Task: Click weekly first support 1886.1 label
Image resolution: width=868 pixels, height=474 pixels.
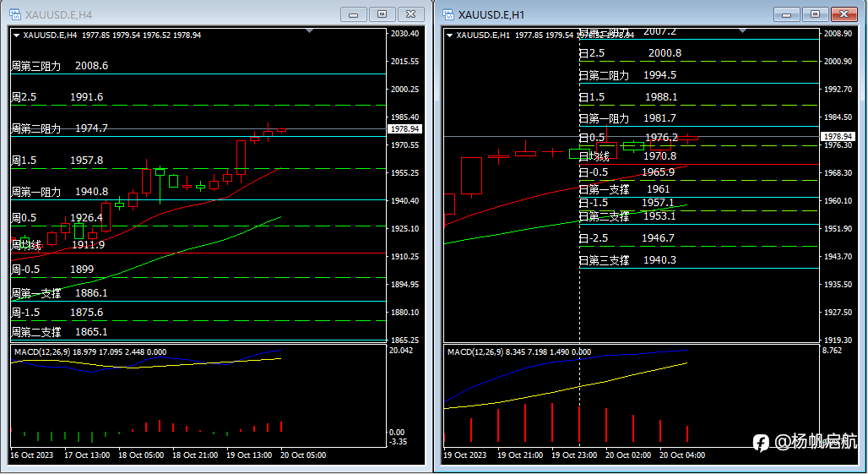Action: click(60, 293)
